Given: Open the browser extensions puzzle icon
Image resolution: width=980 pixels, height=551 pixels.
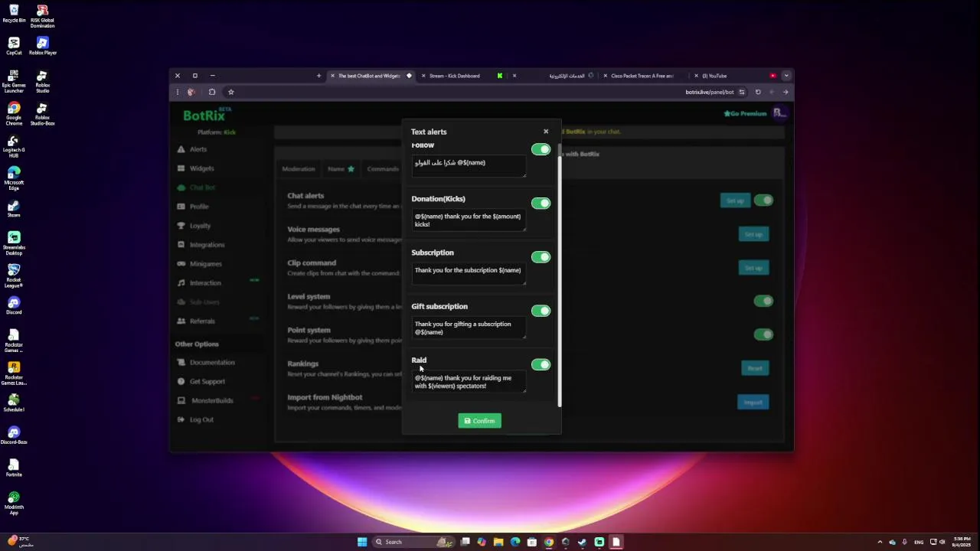Looking at the screenshot, I should coord(212,92).
